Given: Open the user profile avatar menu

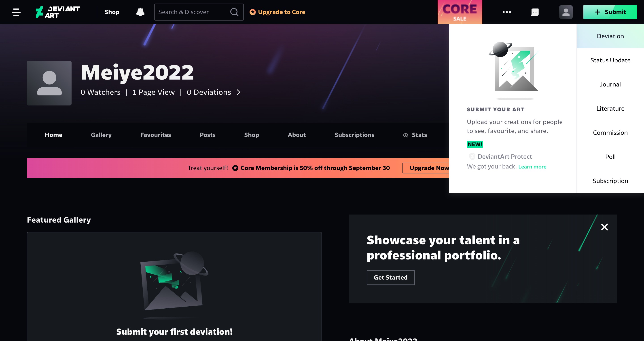Looking at the screenshot, I should (566, 12).
